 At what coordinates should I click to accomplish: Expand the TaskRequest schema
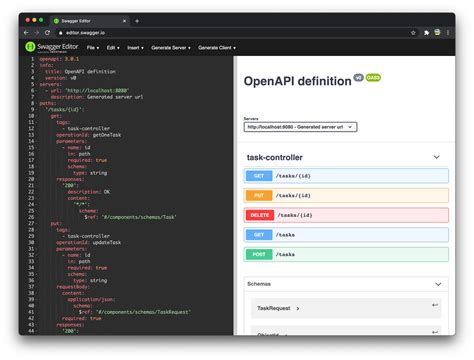[278, 308]
